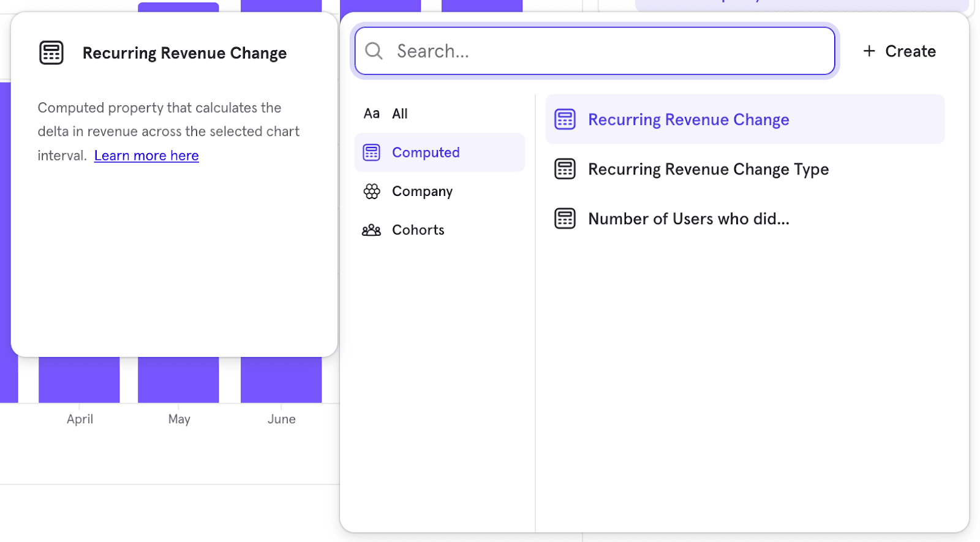Image resolution: width=980 pixels, height=542 pixels.
Task: Click the tooltip header calculator icon
Action: (x=51, y=53)
